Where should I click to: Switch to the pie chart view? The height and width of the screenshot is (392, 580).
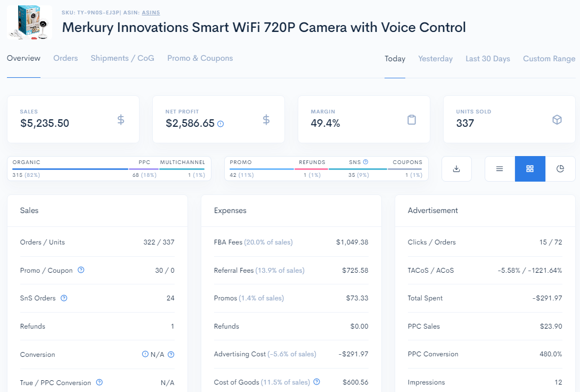(560, 169)
